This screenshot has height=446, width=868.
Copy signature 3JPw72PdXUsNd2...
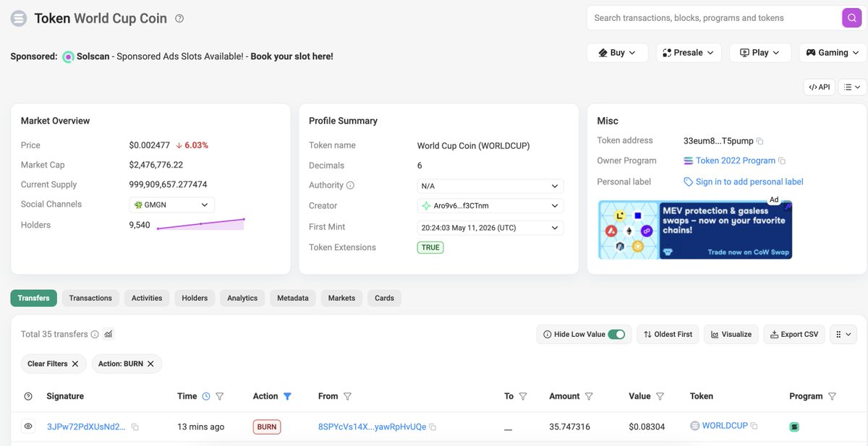click(135, 427)
